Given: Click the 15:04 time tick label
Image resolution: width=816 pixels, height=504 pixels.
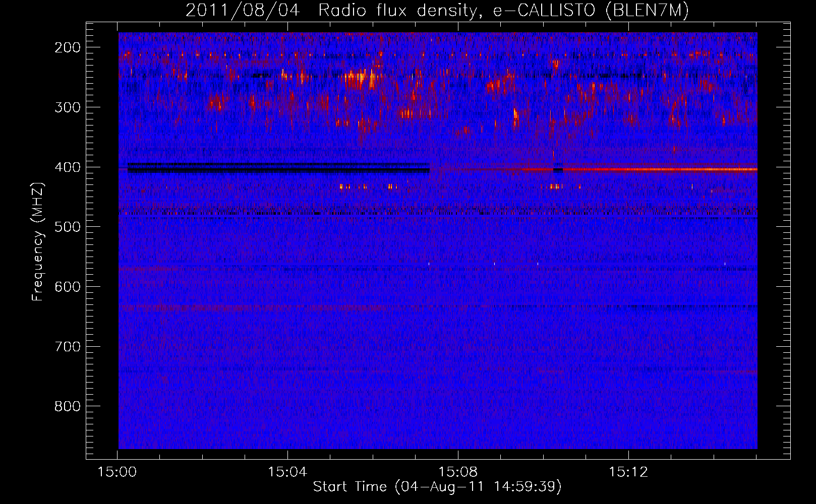Looking at the screenshot, I should tap(287, 472).
